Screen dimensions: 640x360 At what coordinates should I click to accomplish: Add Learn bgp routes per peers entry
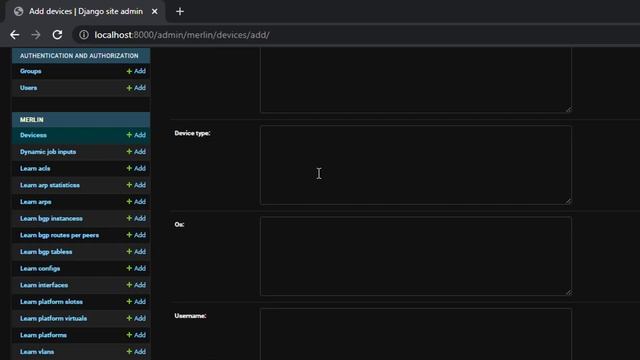136,236
